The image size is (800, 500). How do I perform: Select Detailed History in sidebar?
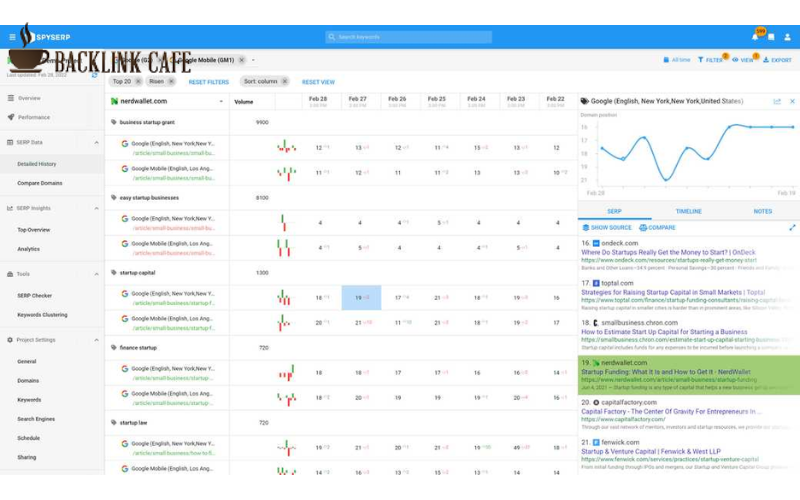pos(37,164)
